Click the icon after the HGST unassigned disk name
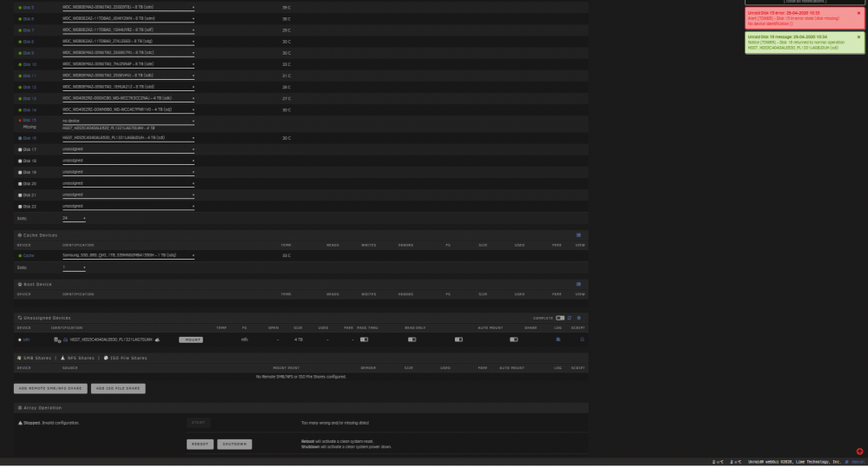The height and width of the screenshot is (468, 868). [x=157, y=340]
